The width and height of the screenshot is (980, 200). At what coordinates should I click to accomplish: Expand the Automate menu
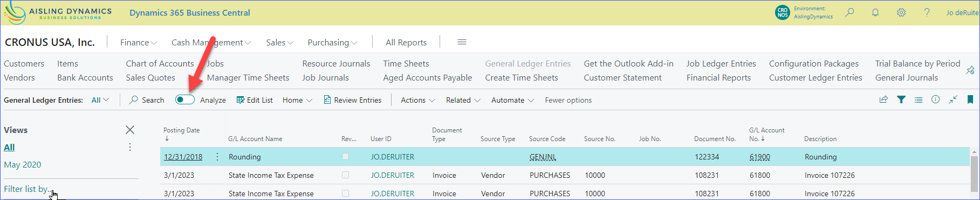(512, 100)
